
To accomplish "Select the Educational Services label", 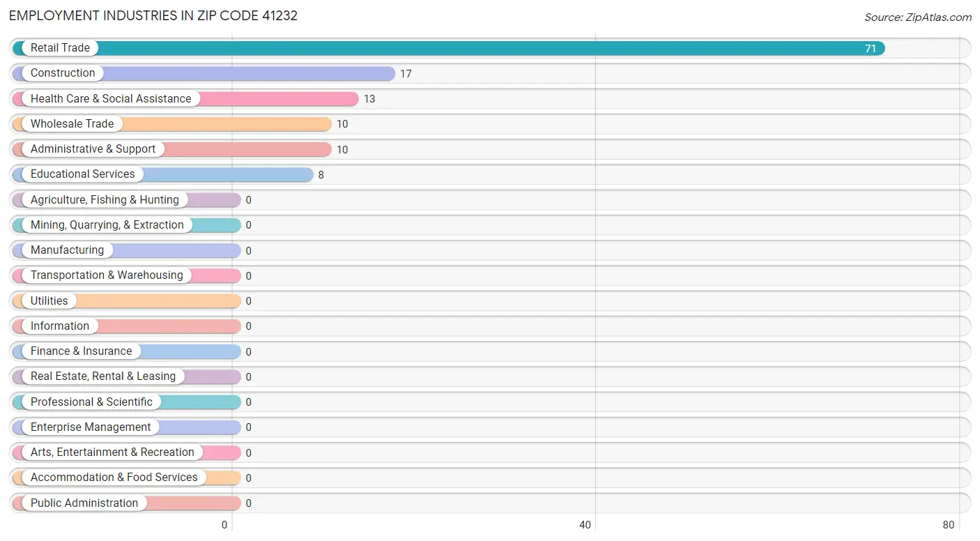I will [x=83, y=174].
